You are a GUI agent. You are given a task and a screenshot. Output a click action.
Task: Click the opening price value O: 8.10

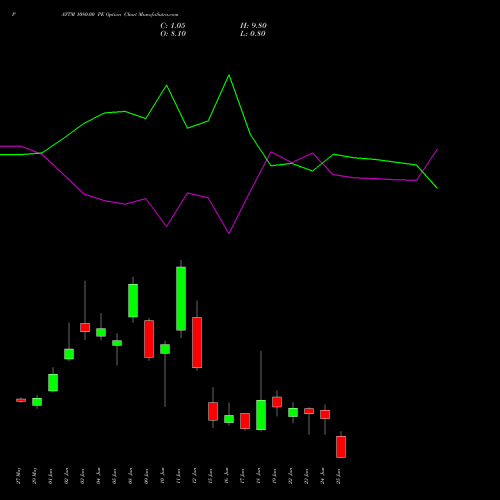173,34
